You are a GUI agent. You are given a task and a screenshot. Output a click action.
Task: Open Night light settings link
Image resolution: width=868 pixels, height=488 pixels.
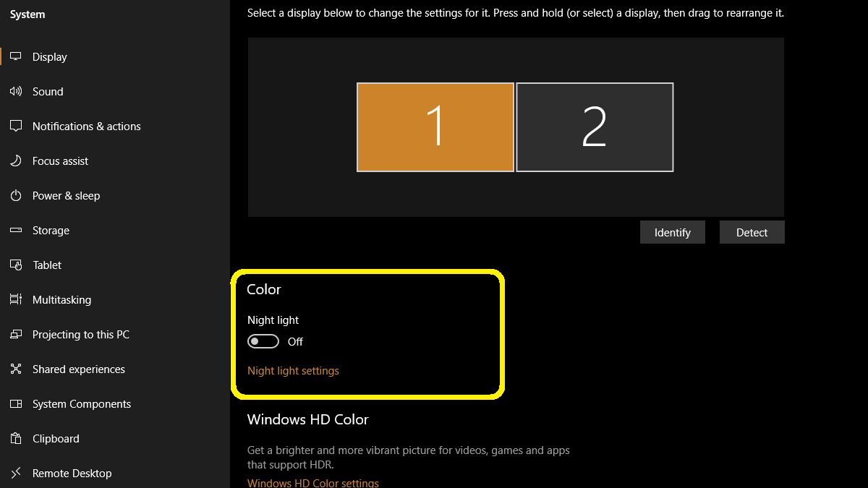click(x=293, y=370)
